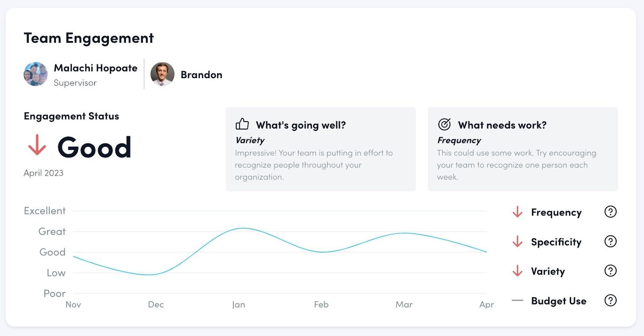Click the down arrow next to Variety metric
This screenshot has width=644, height=336.
click(518, 271)
